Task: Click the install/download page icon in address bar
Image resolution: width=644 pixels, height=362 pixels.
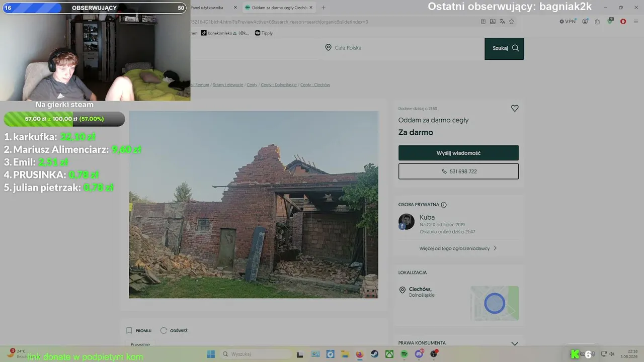Action: coord(493,22)
